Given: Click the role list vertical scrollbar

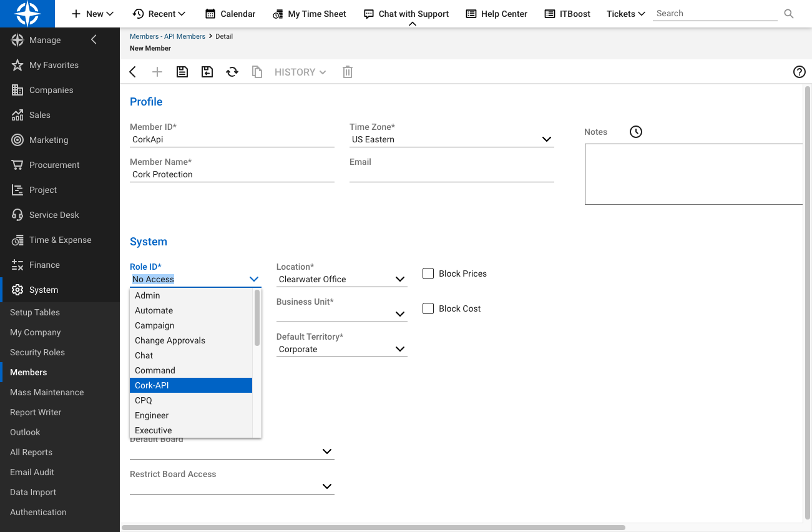Looking at the screenshot, I should 257,318.
